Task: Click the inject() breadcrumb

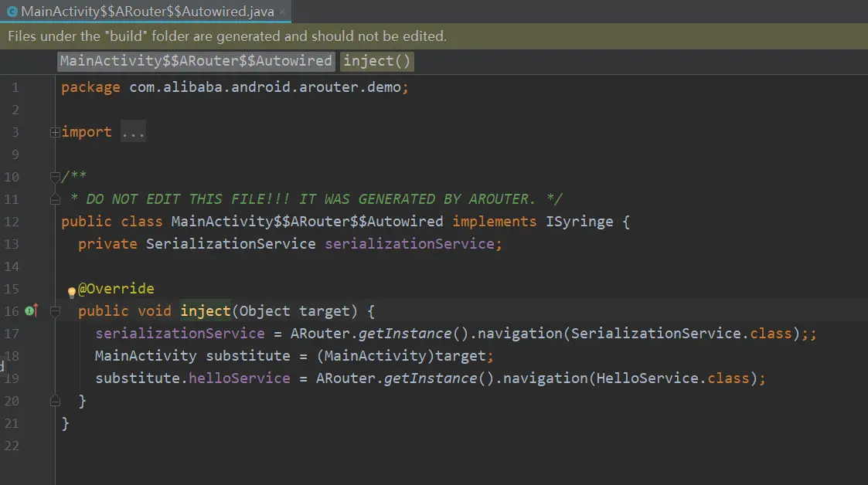Action: 377,61
